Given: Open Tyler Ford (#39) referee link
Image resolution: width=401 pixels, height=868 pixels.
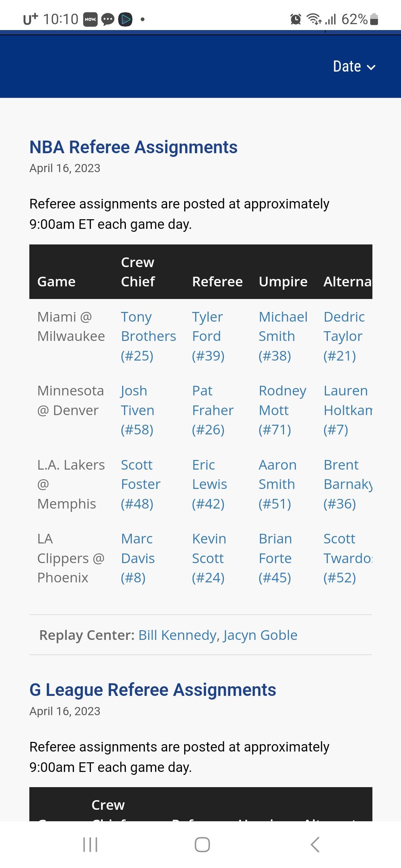Looking at the screenshot, I should (x=208, y=336).
